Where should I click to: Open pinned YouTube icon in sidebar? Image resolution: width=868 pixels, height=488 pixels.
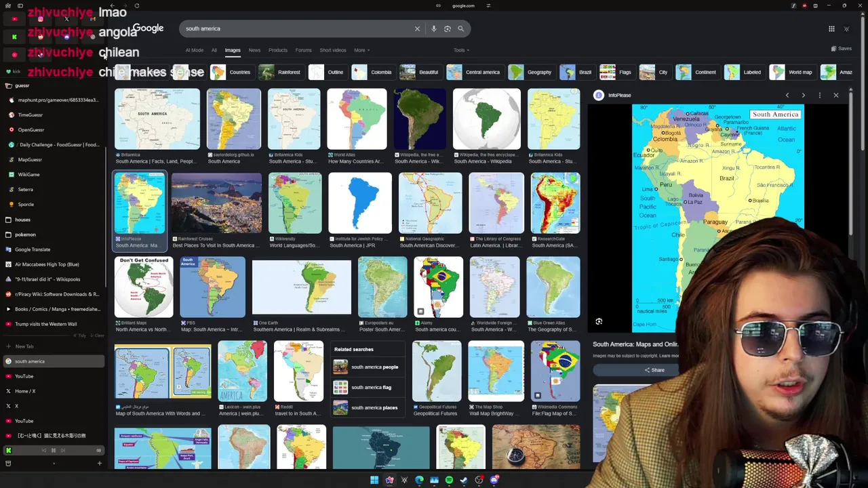(14, 19)
